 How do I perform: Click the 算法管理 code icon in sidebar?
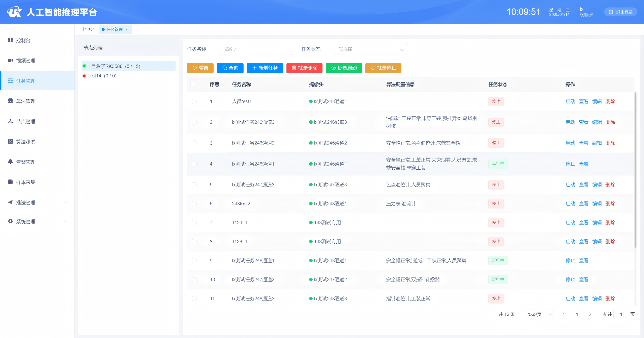click(x=10, y=101)
